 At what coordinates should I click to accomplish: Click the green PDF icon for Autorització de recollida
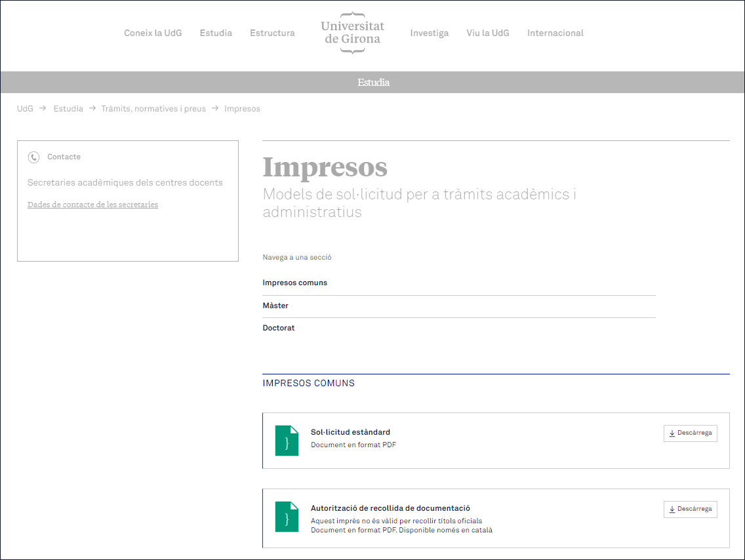pos(287,517)
